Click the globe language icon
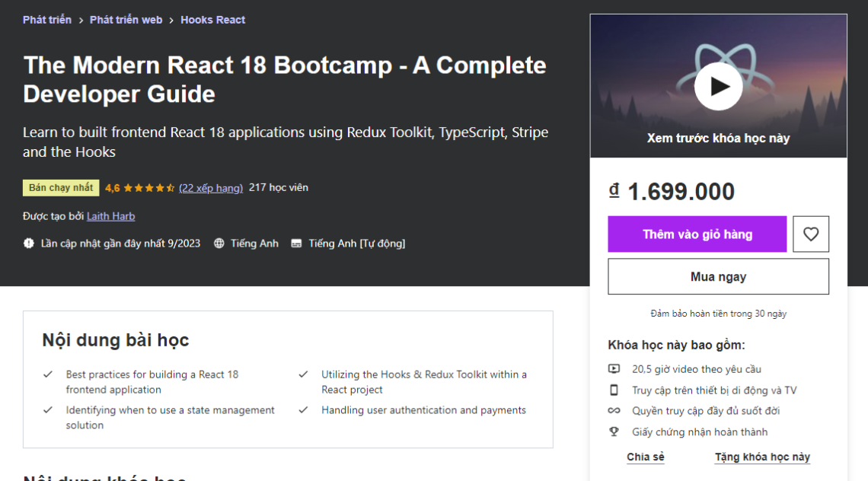Viewport: 868px width, 481px height. [x=219, y=244]
